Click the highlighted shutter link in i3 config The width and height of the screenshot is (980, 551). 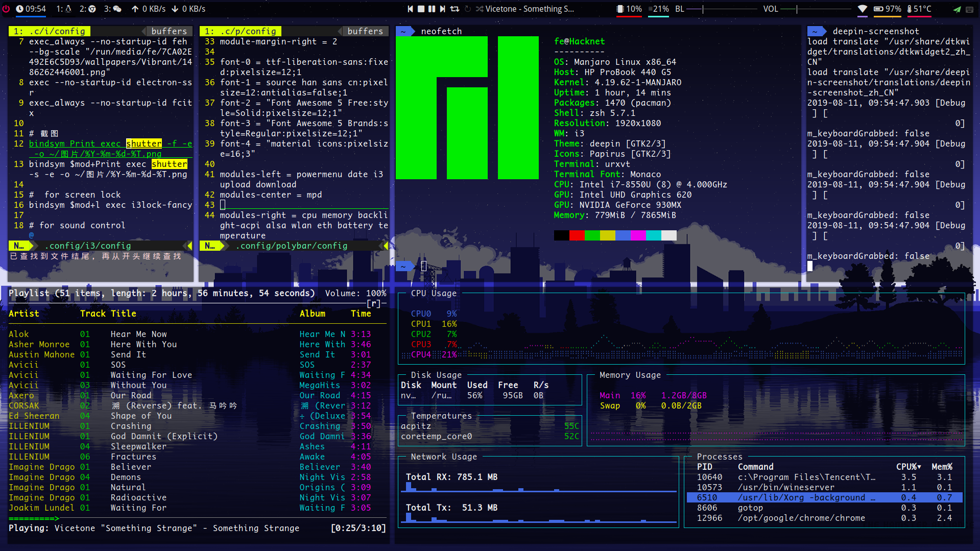[144, 143]
